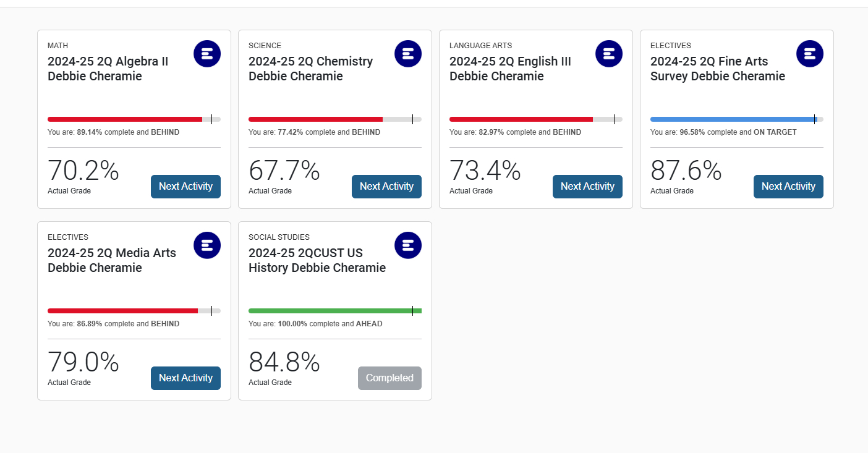Select the English III Edgenuity emblem
Viewport: 868px width, 453px height.
pyautogui.click(x=609, y=54)
